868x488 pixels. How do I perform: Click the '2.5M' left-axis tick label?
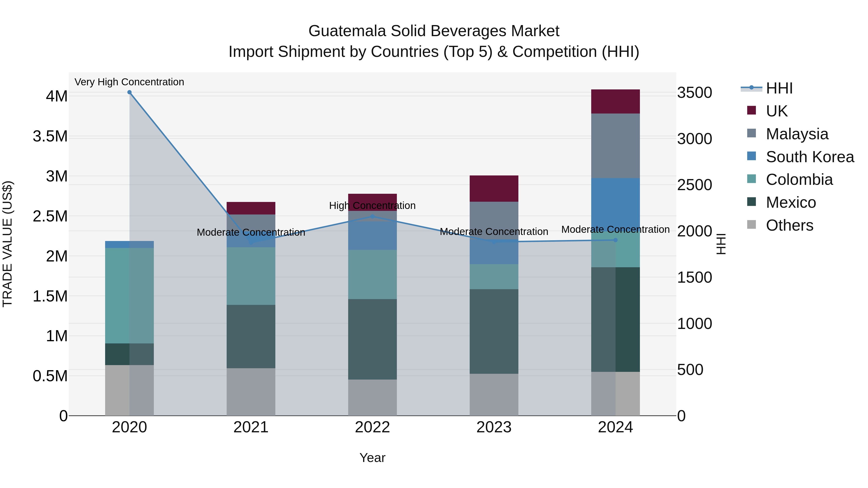pos(50,216)
